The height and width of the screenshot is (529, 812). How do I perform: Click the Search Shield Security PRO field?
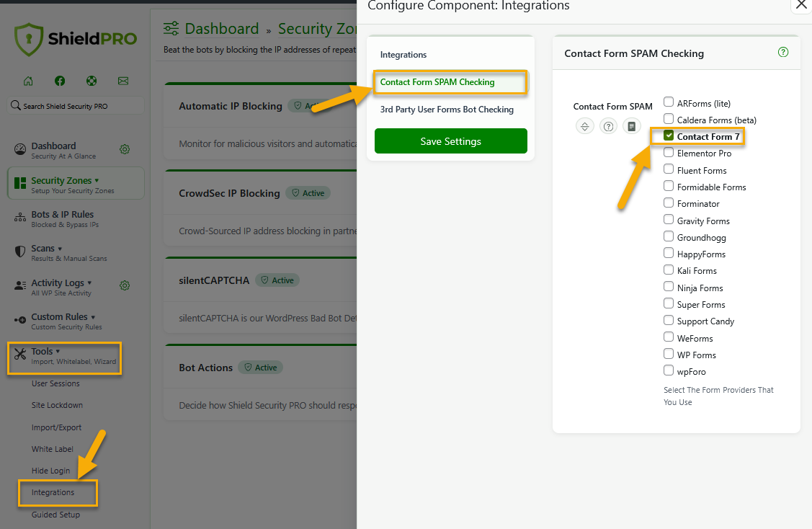click(76, 106)
